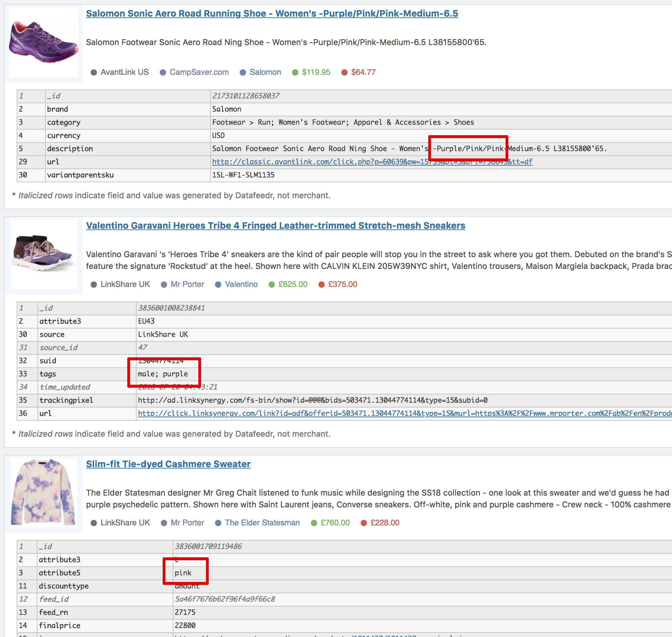This screenshot has height=637, width=672.
Task: Click the gray dot beside AvantLink US
Action: [94, 72]
